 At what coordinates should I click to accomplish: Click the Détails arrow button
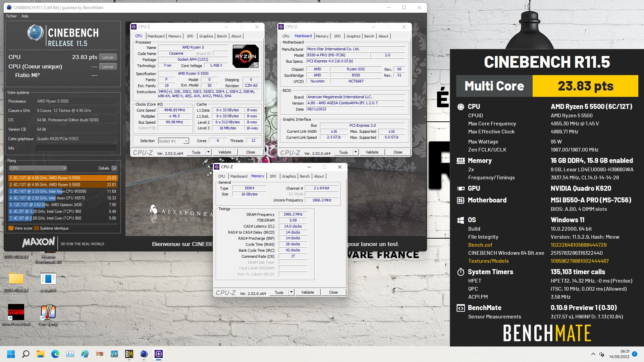tap(114, 168)
